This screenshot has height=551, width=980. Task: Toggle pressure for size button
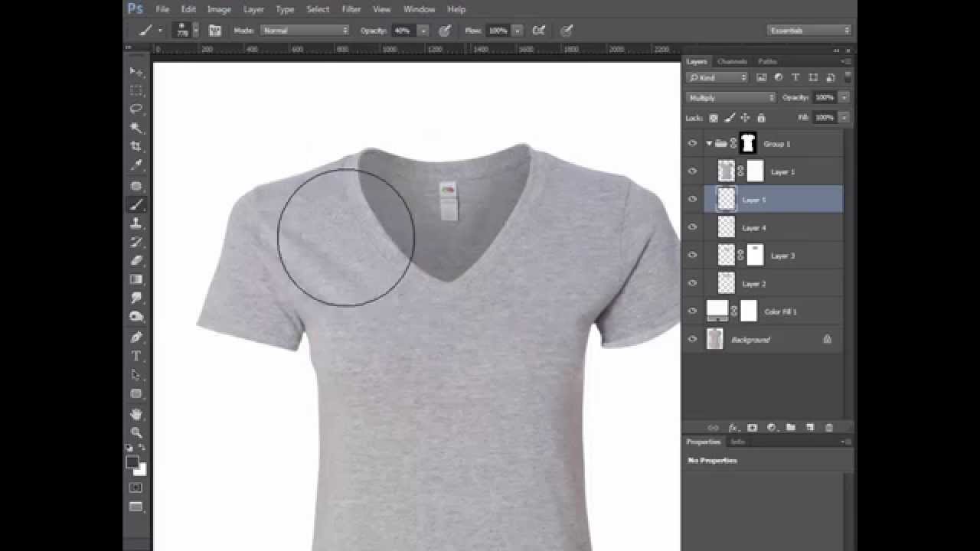567,31
